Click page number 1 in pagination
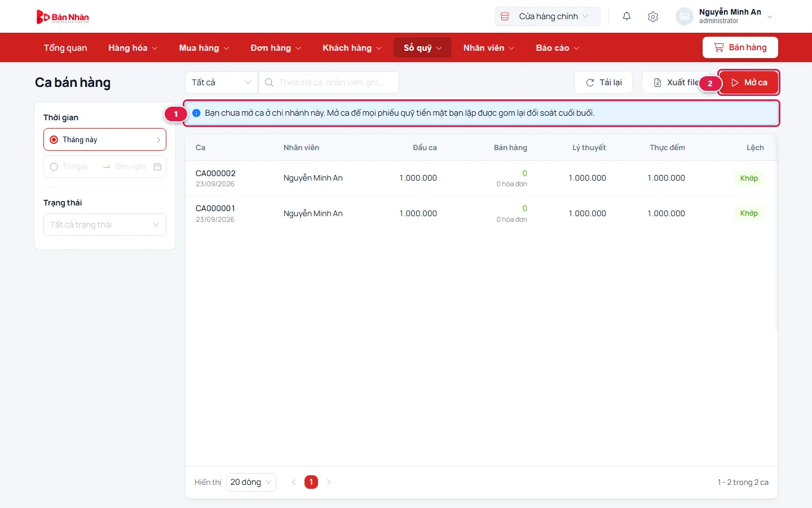812x508 pixels. [311, 482]
